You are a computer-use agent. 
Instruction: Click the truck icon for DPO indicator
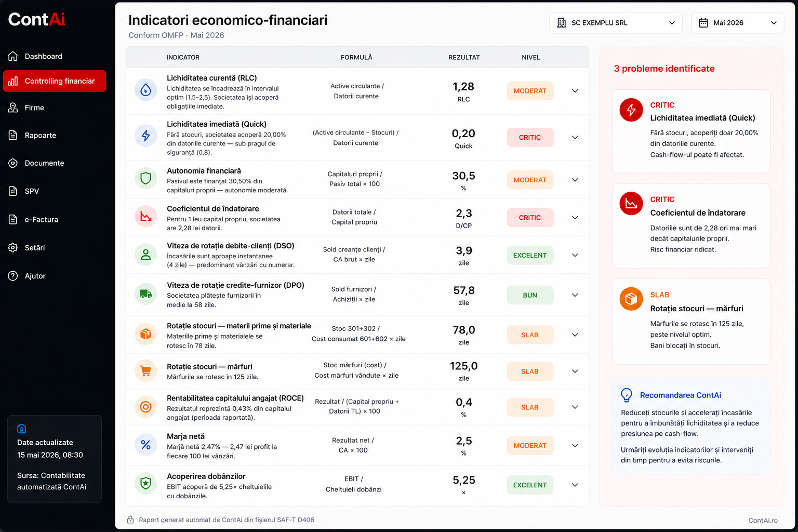pyautogui.click(x=146, y=294)
